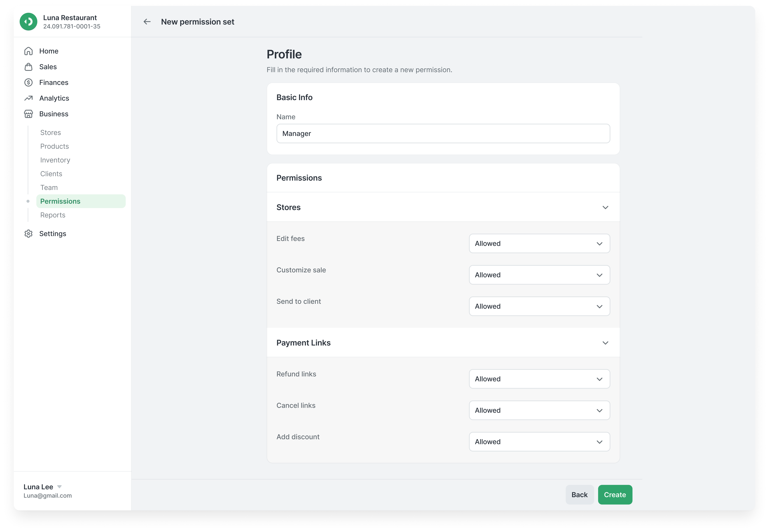Click the Sales bag icon

29,67
